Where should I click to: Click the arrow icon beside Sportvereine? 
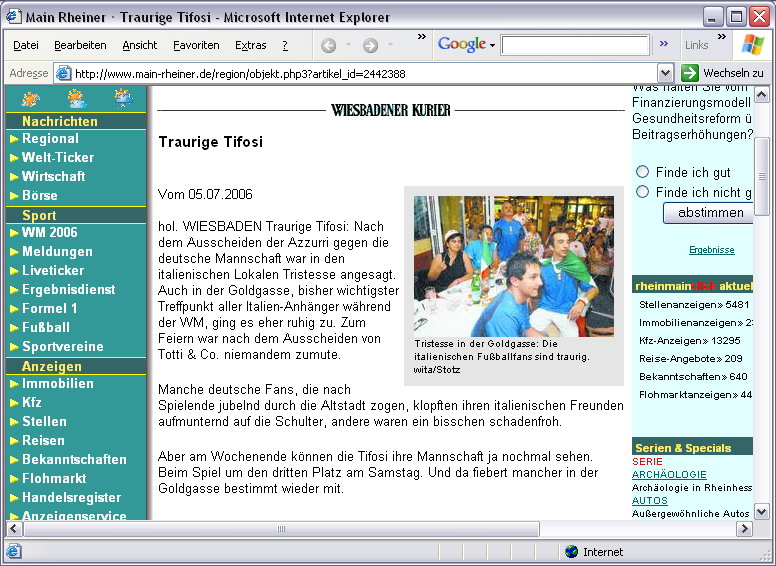click(14, 347)
